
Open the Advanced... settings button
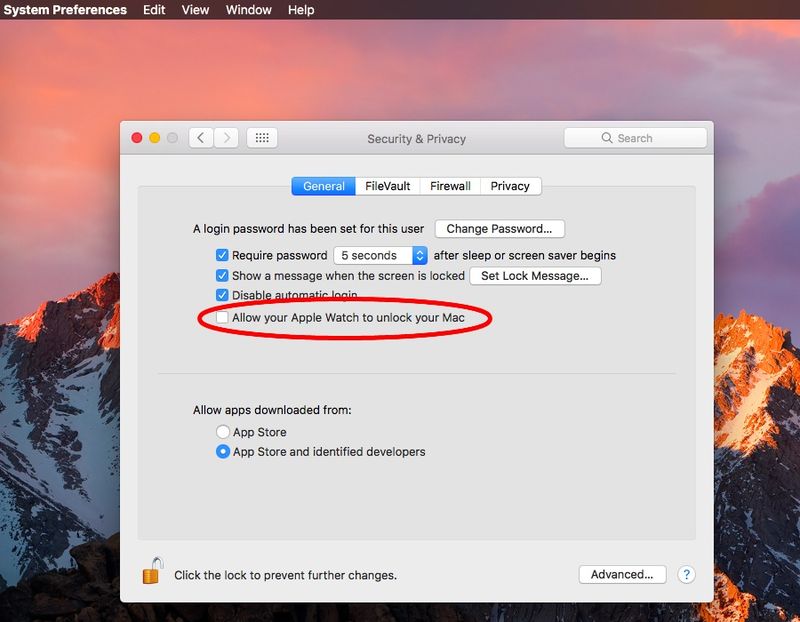point(622,575)
